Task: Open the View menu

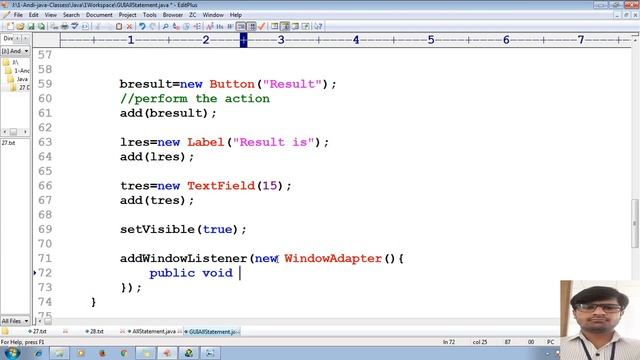Action: (51, 15)
